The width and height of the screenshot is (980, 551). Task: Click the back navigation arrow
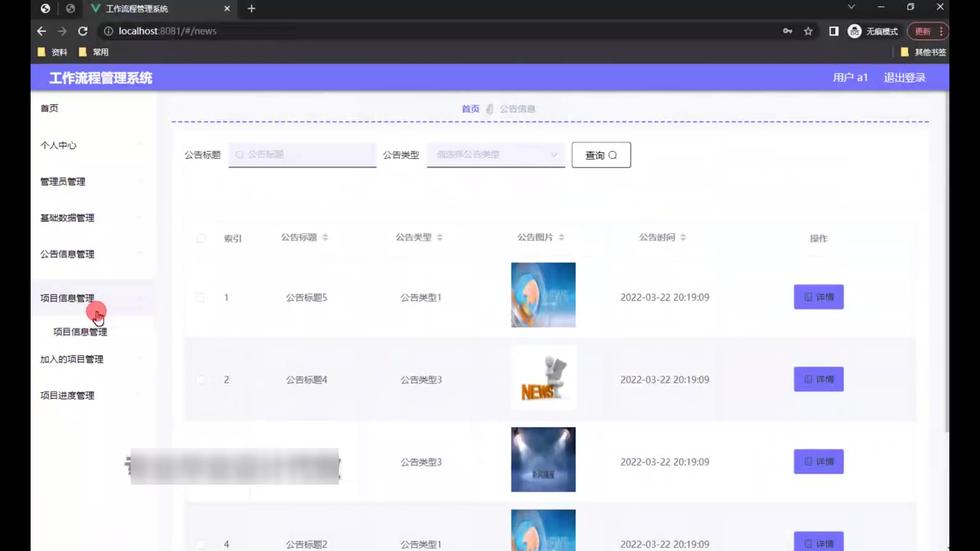42,31
